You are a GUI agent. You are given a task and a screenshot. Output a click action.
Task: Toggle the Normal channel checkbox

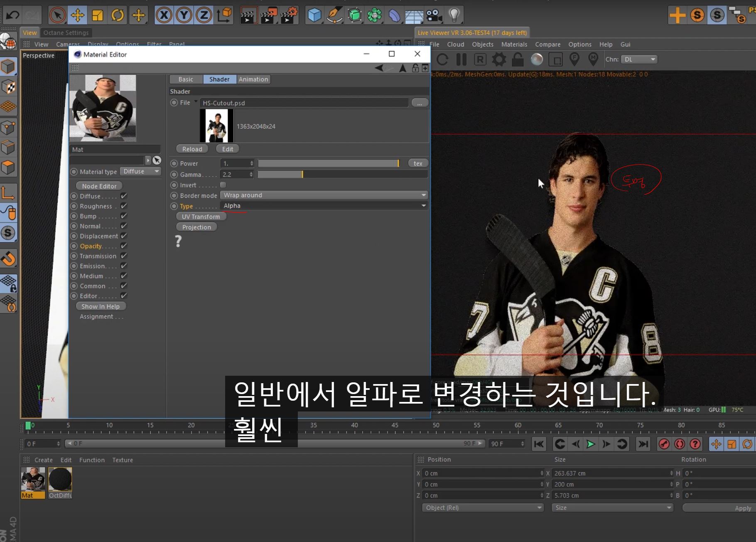[124, 226]
